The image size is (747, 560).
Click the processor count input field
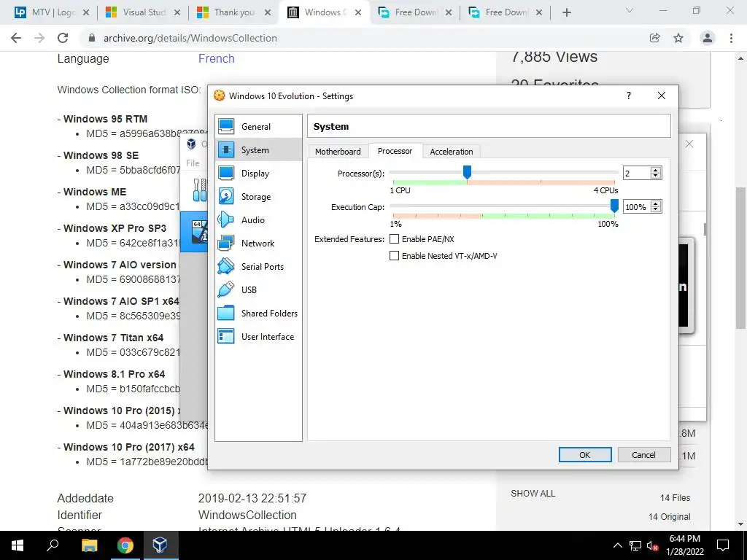pyautogui.click(x=637, y=174)
